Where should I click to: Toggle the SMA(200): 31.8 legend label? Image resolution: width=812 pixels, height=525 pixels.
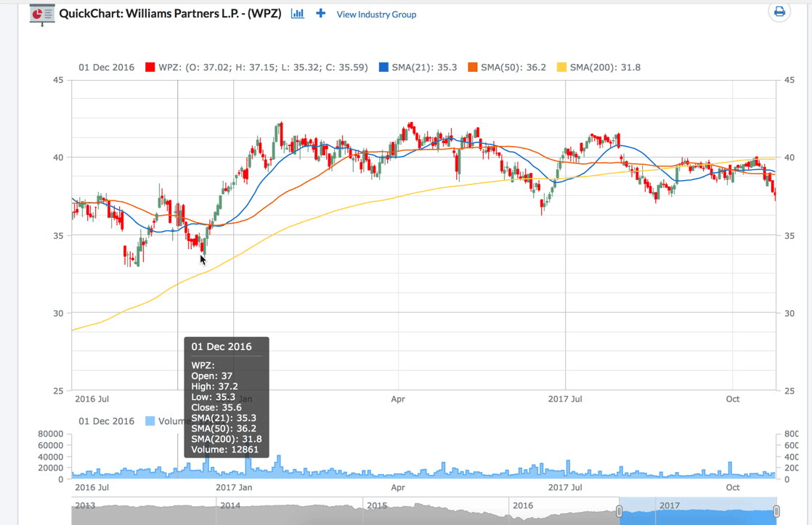606,68
